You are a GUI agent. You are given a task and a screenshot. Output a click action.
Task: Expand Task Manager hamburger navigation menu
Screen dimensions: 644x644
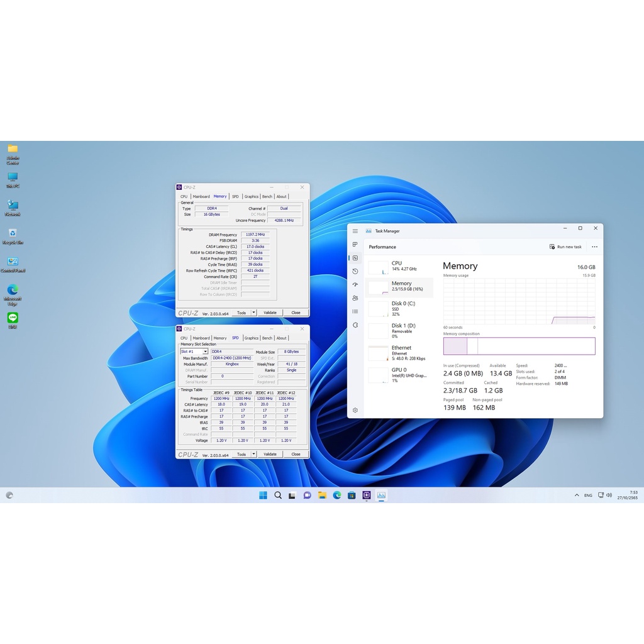355,231
